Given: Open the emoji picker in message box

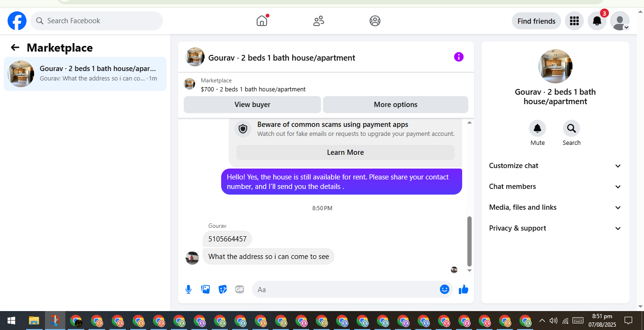Looking at the screenshot, I should tap(444, 289).
